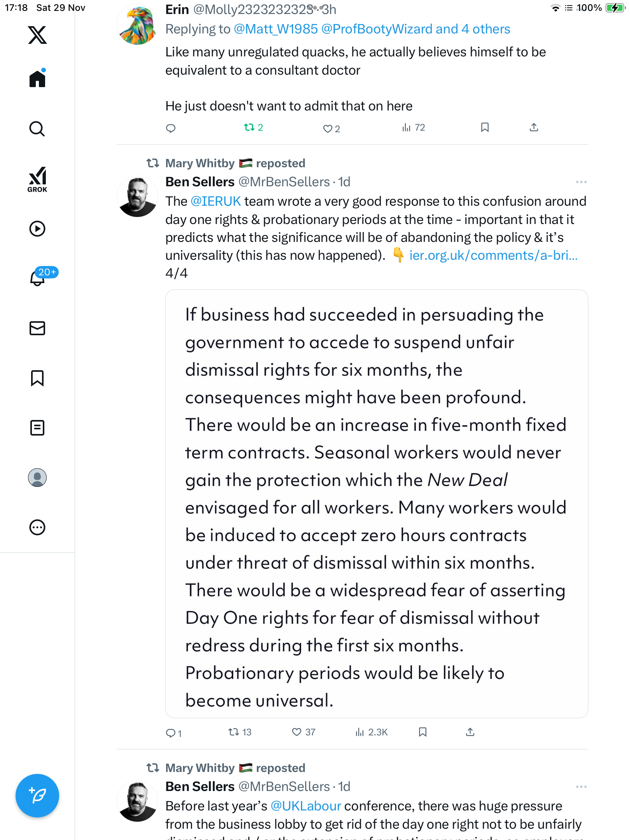Open Messages envelope icon
Screen dimensions: 630x840
point(37,328)
